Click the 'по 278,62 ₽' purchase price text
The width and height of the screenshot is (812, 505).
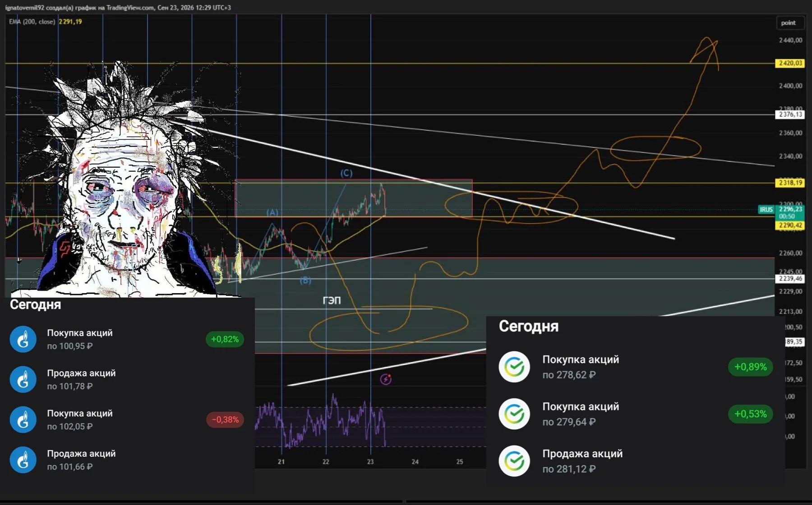pyautogui.click(x=569, y=375)
